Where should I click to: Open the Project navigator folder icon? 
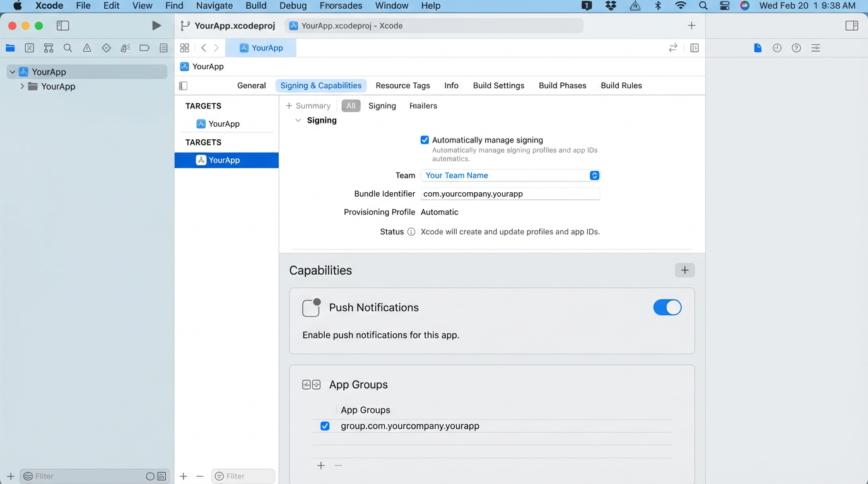point(10,47)
